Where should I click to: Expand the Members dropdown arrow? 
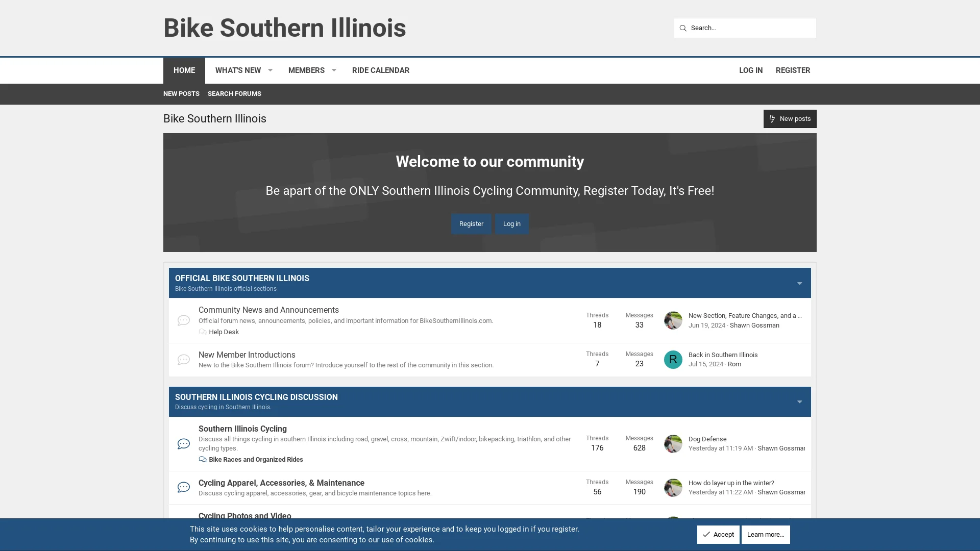point(334,70)
